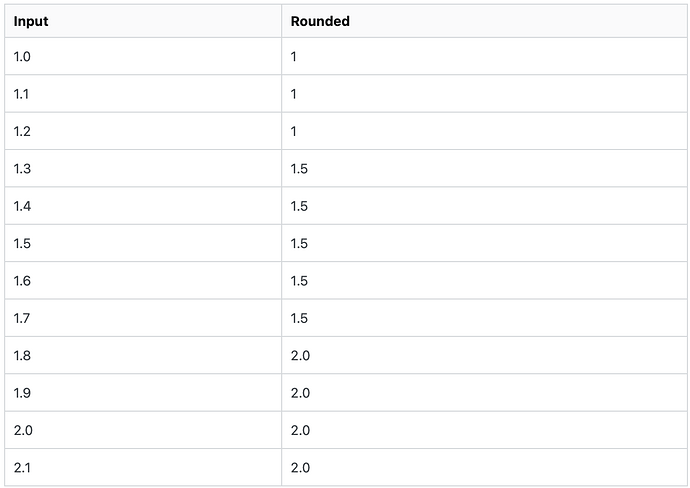The image size is (690, 488).
Task: Click the input cell showing 1.7
Action: (22, 318)
